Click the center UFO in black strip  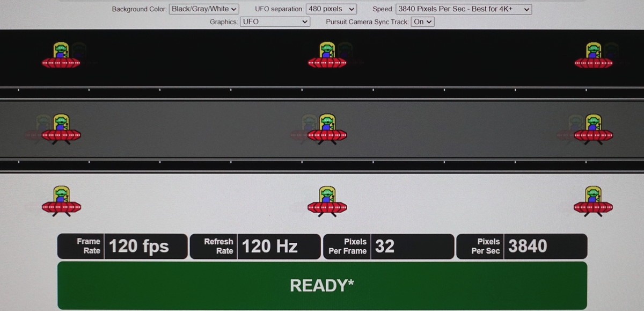pyautogui.click(x=327, y=55)
